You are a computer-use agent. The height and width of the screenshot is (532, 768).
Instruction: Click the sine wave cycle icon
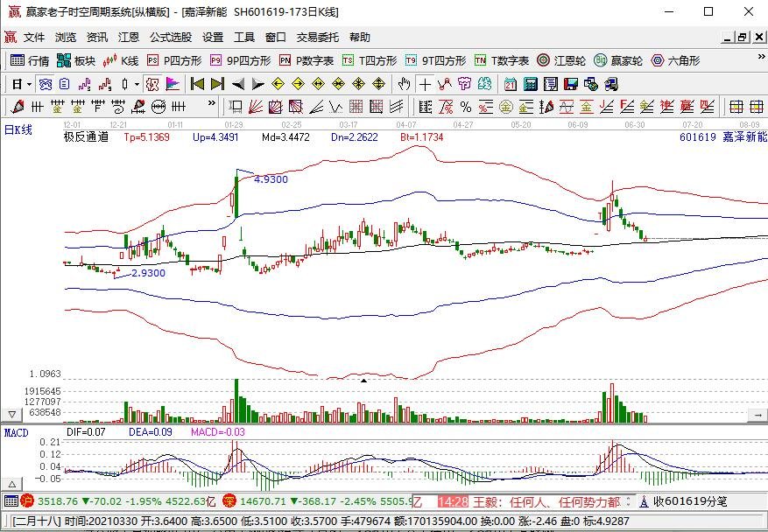(567, 106)
